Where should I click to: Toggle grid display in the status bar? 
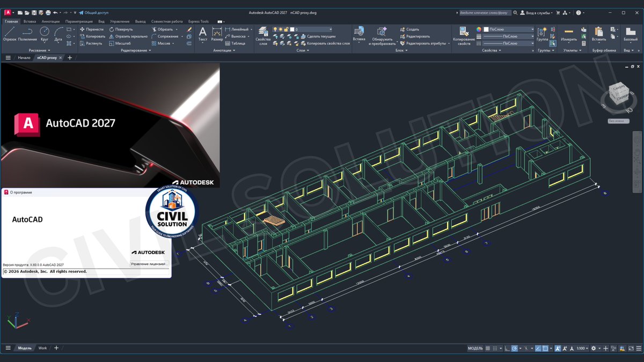[487, 348]
